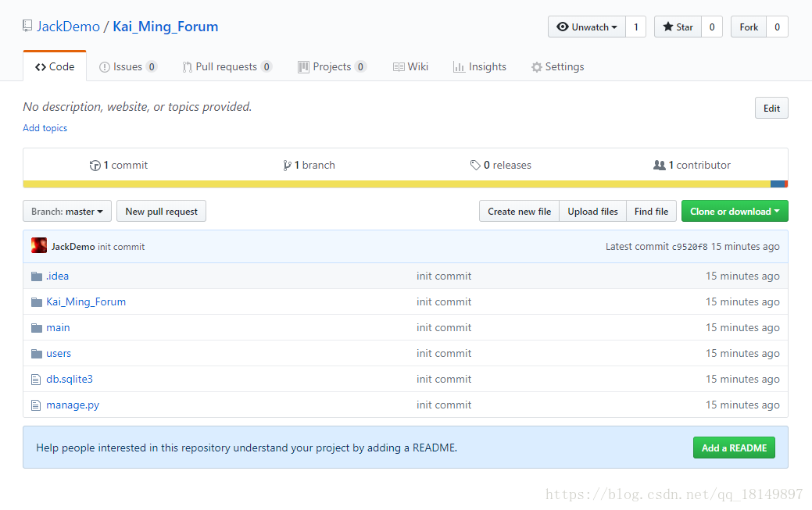The width and height of the screenshot is (812, 510).
Task: Click the forks count 0
Action: [x=778, y=27]
